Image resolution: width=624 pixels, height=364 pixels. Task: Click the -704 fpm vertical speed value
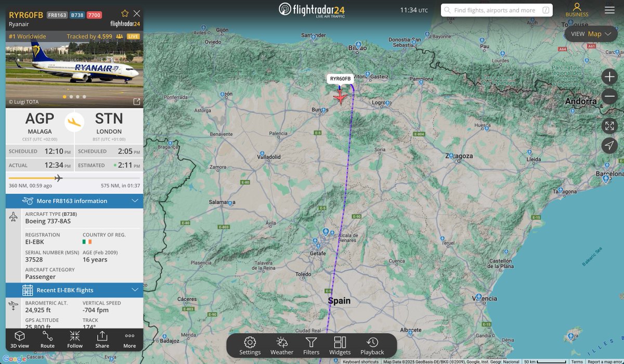point(96,310)
